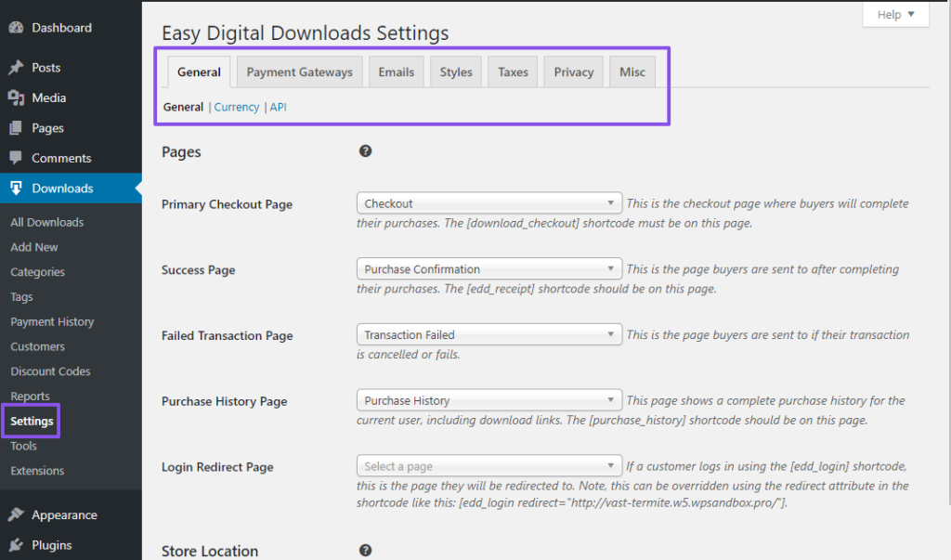The image size is (951, 560).
Task: Open Discount Codes in the sidebar
Action: (x=50, y=371)
